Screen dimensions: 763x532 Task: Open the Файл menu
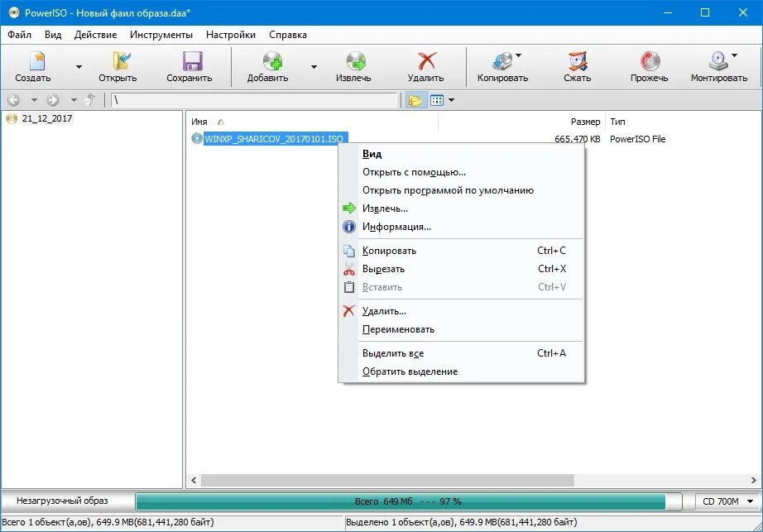[20, 35]
